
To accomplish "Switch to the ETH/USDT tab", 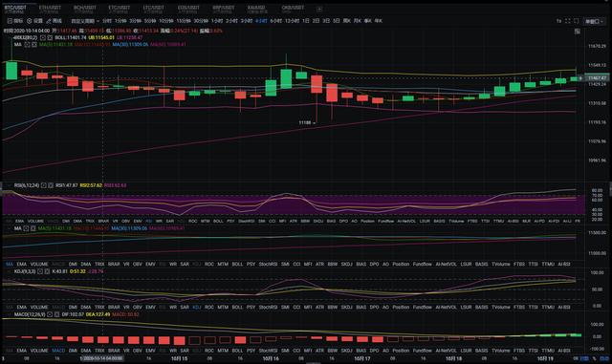I will point(50,9).
